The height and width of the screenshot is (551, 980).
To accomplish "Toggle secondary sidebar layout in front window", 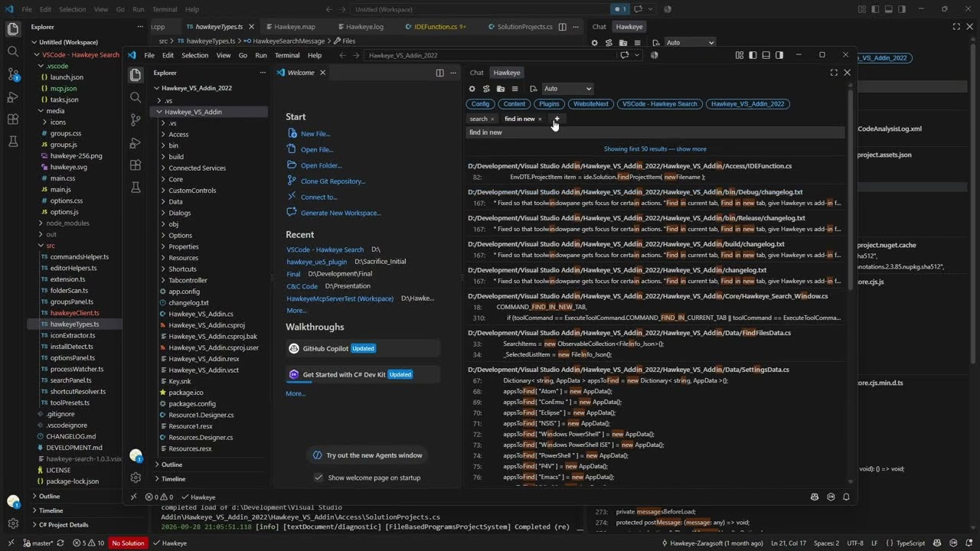I will click(779, 55).
